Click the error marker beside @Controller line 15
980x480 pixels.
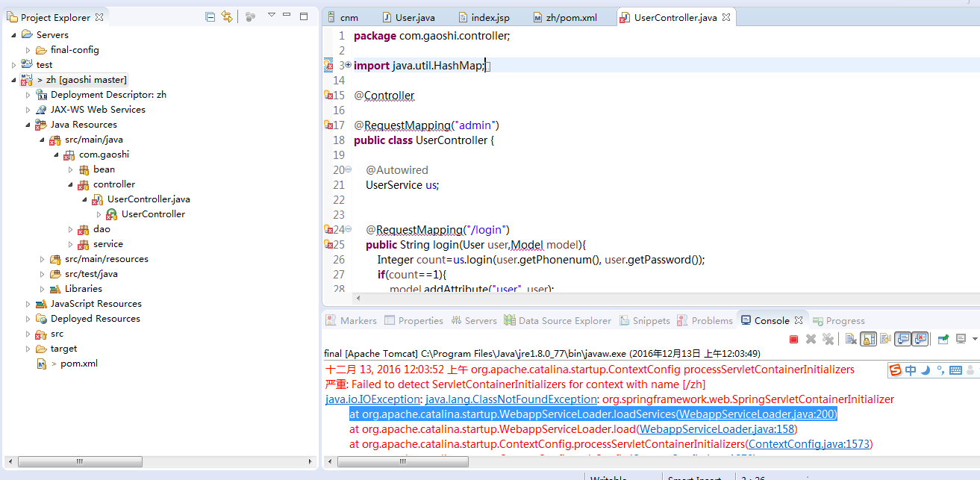(328, 96)
